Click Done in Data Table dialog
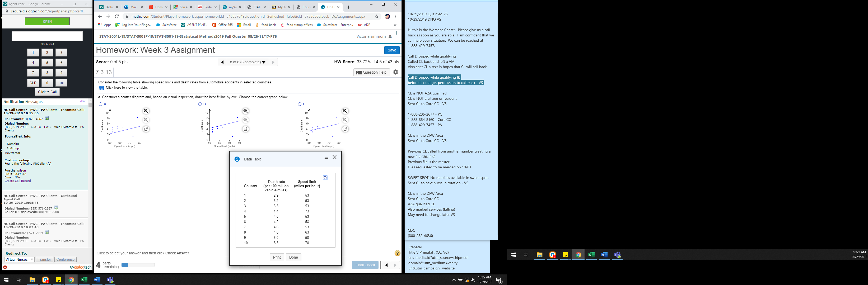Screen dimensions: 868x285 tap(293, 257)
